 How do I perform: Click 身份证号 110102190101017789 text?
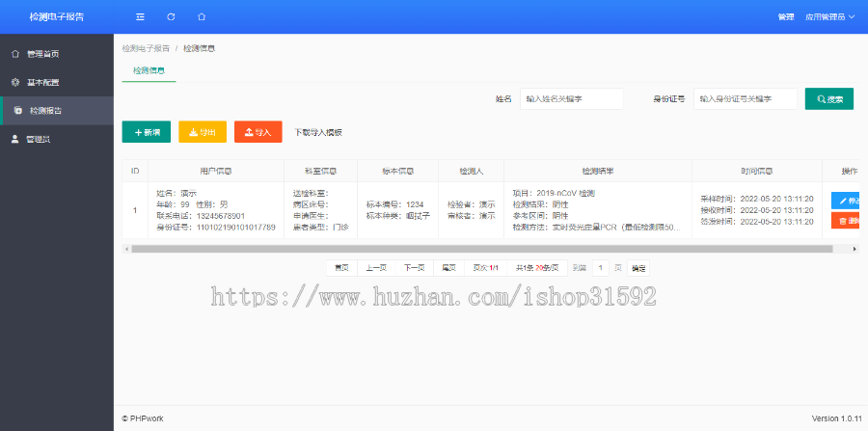point(216,228)
